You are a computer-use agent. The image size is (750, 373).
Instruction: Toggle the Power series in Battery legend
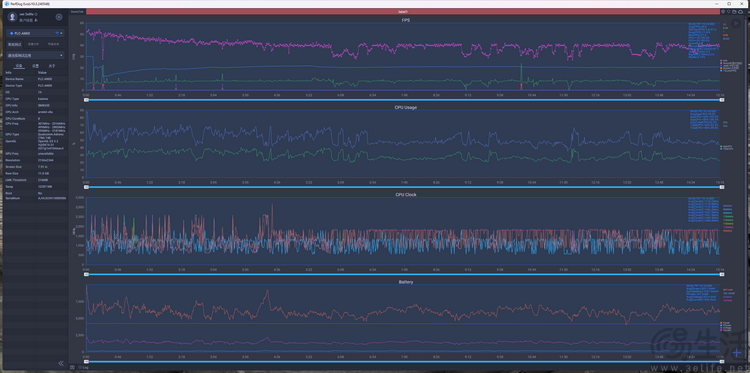tap(725, 323)
